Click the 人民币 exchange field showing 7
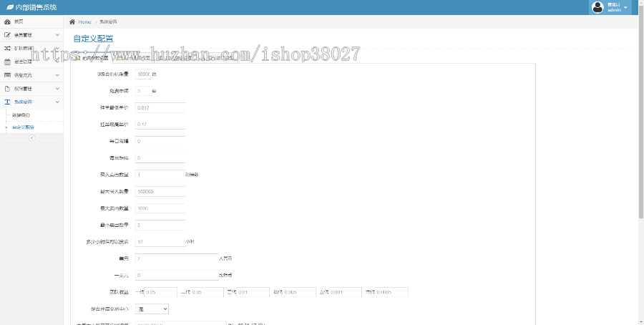The width and height of the screenshot is (644, 325). point(177,259)
